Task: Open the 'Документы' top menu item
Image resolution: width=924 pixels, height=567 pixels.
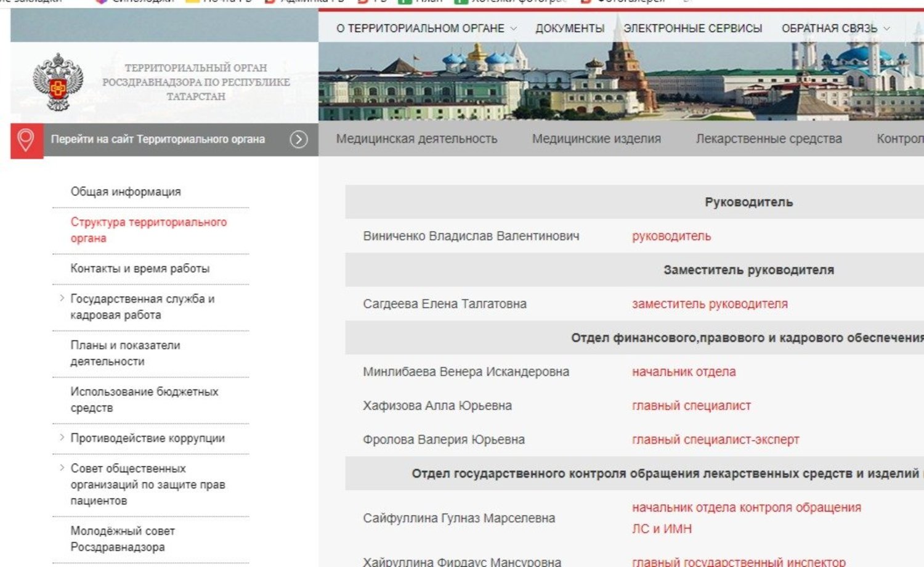Action: point(569,28)
